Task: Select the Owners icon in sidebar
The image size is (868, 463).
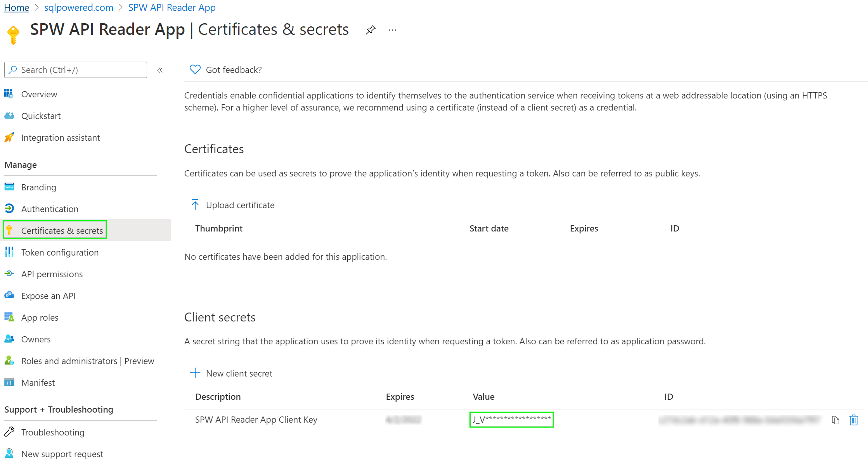Action: coord(9,339)
